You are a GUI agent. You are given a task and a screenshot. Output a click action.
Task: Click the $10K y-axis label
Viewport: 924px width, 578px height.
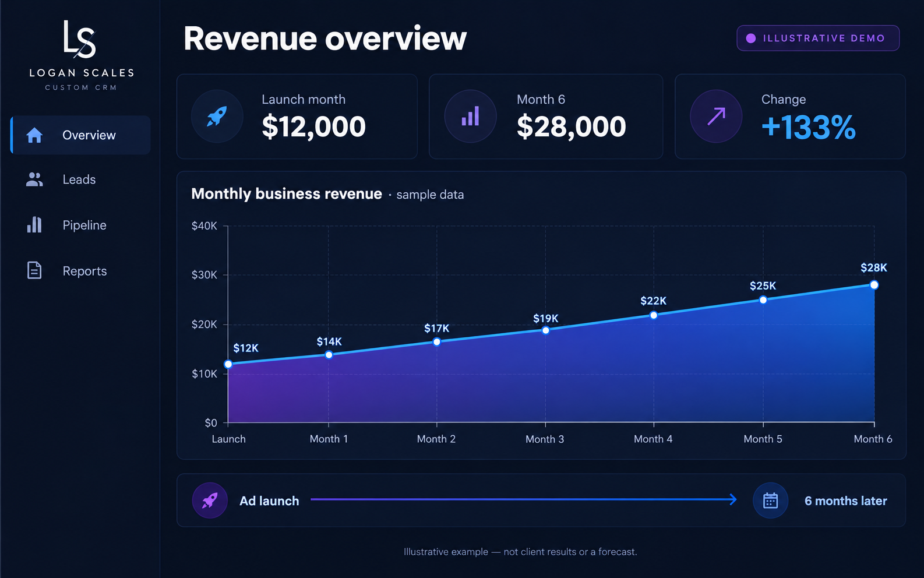coord(204,373)
